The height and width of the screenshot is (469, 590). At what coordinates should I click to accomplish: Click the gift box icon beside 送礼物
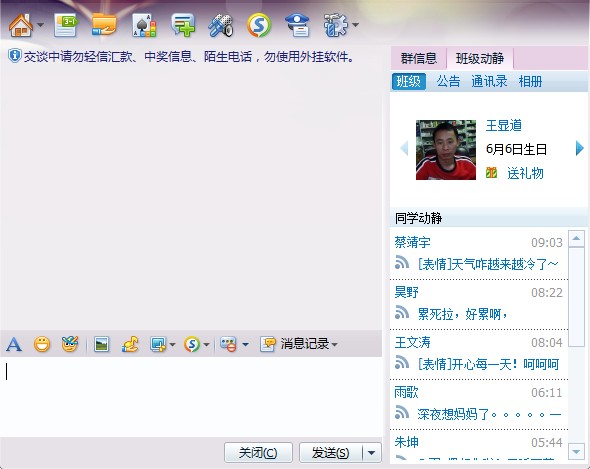491,173
